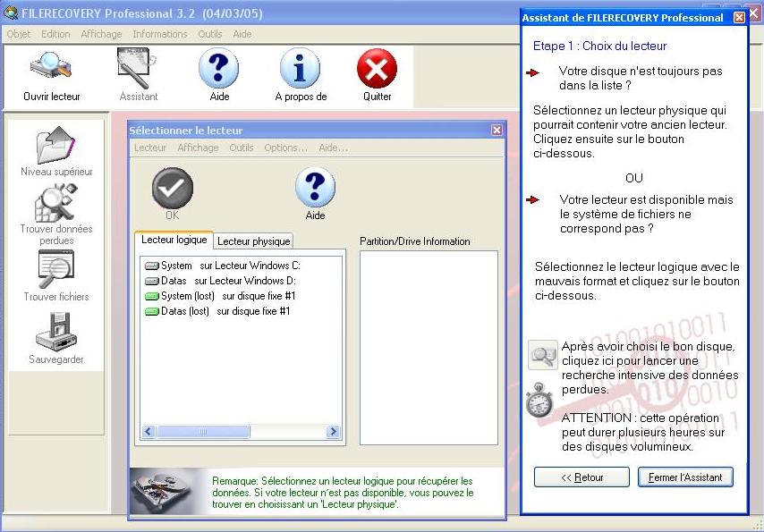764x532 pixels.
Task: Confirm with the OK checkmark icon
Action: (x=173, y=188)
